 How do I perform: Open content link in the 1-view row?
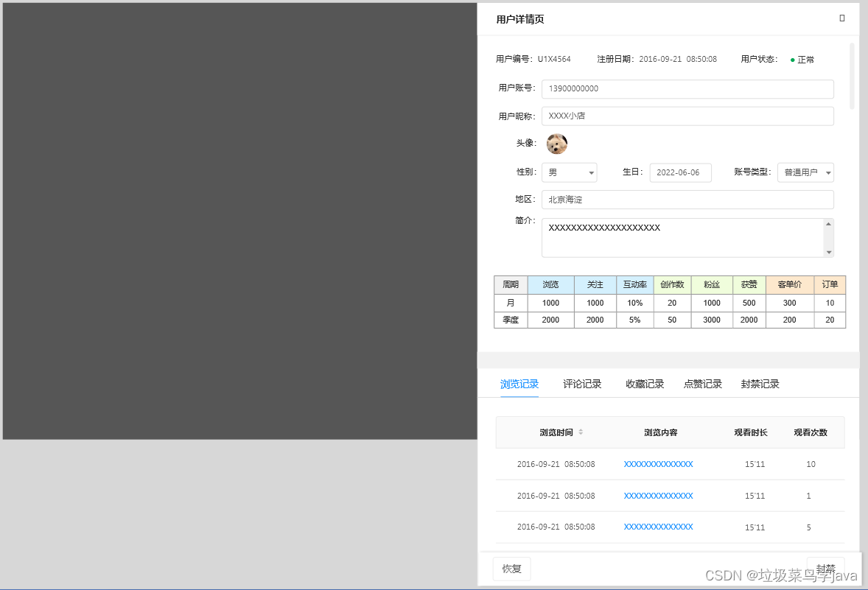[658, 496]
